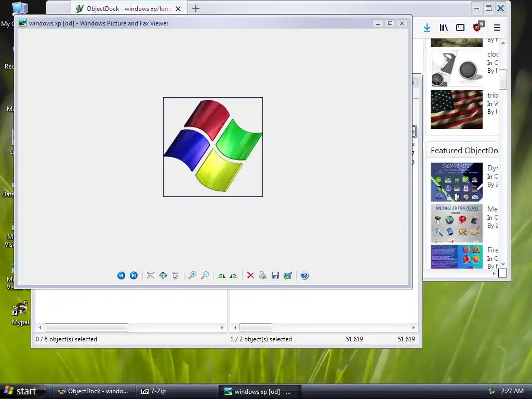The image size is (532, 399).
Task: Click '1 / 2 object(s) selected' status
Action: point(261,339)
